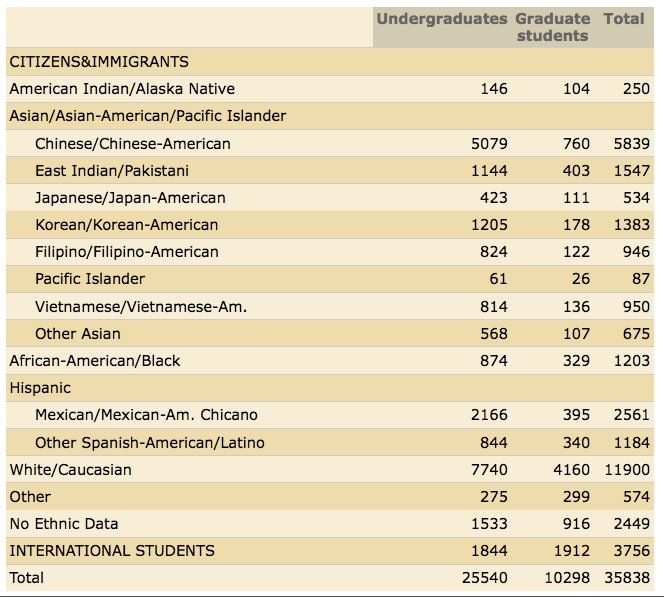
Task: Click the Filipino/Filipino-American row label
Action: pyautogui.click(x=126, y=252)
